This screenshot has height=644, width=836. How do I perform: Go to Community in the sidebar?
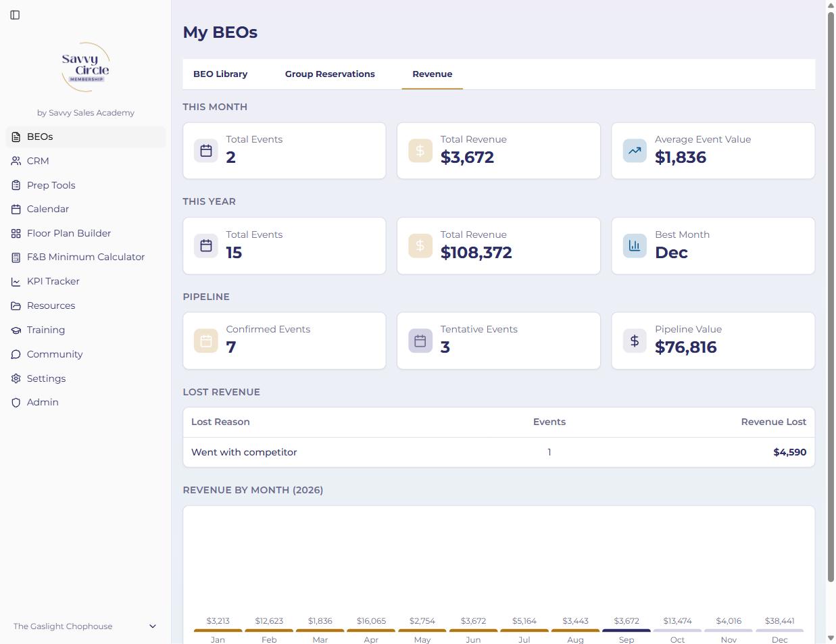(x=86, y=354)
